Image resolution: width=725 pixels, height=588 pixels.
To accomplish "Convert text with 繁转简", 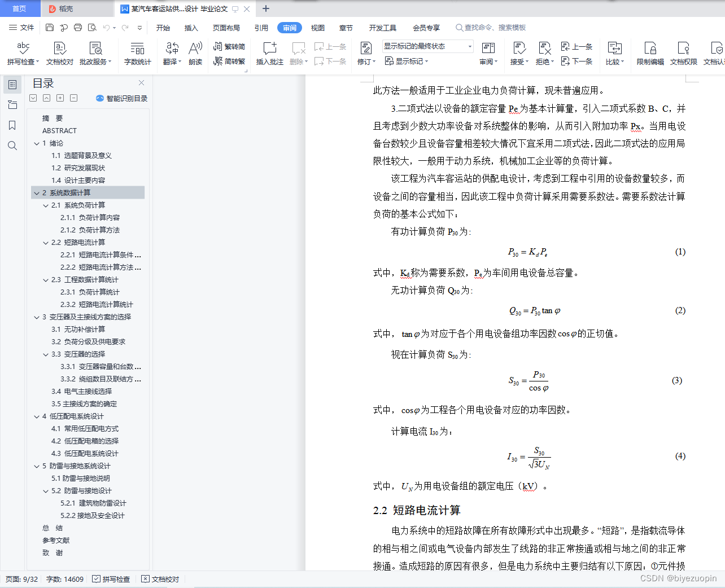I will pos(229,46).
